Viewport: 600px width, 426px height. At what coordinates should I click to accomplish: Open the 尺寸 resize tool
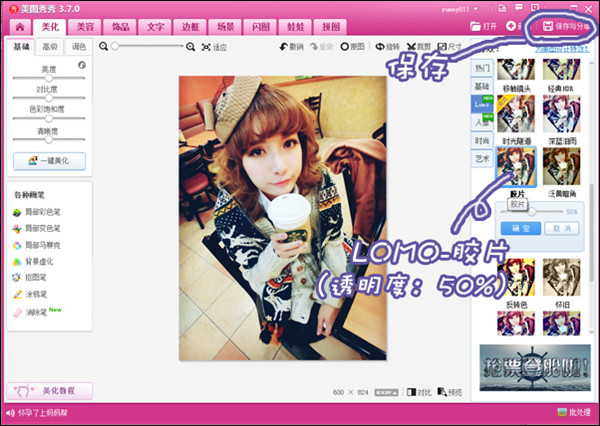(x=450, y=47)
